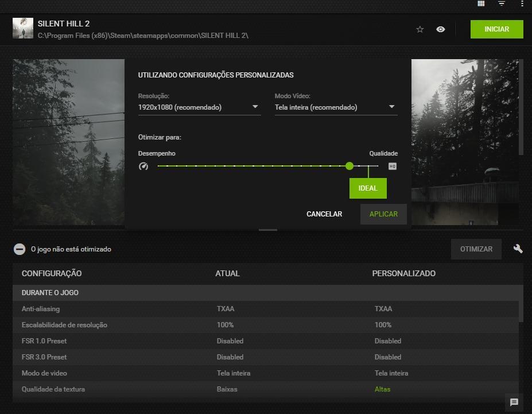
Task: Mark Silent Hill 2 as favorite star
Action: (x=420, y=29)
